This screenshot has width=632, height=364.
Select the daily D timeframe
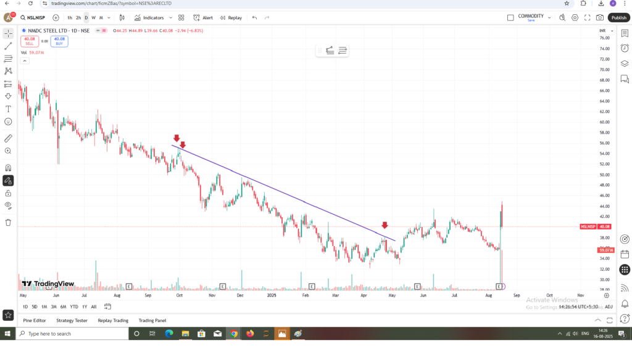pos(86,18)
